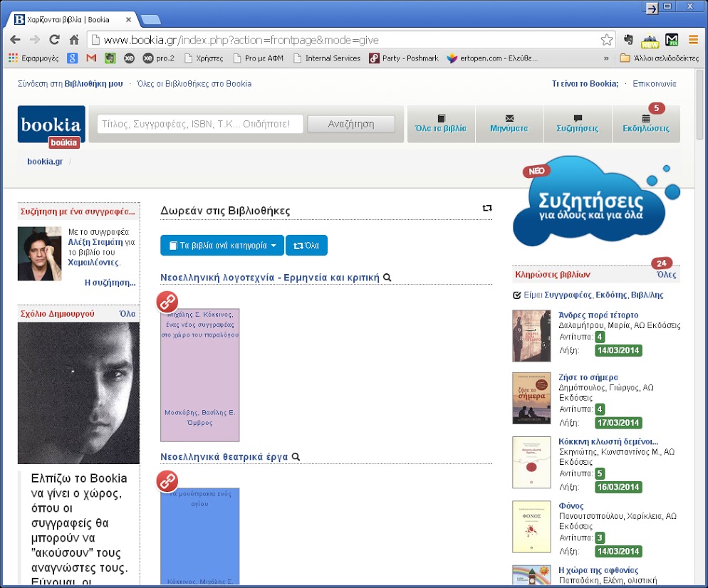Click the red link badge above pink book
The height and width of the screenshot is (588, 708).
tap(167, 302)
